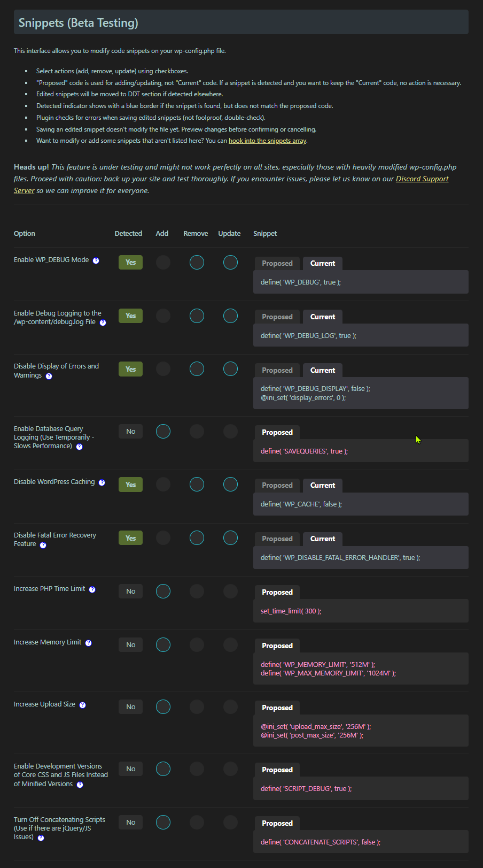Check Remove for Disable Fatal Error Recovery
The image size is (483, 868).
tap(197, 537)
